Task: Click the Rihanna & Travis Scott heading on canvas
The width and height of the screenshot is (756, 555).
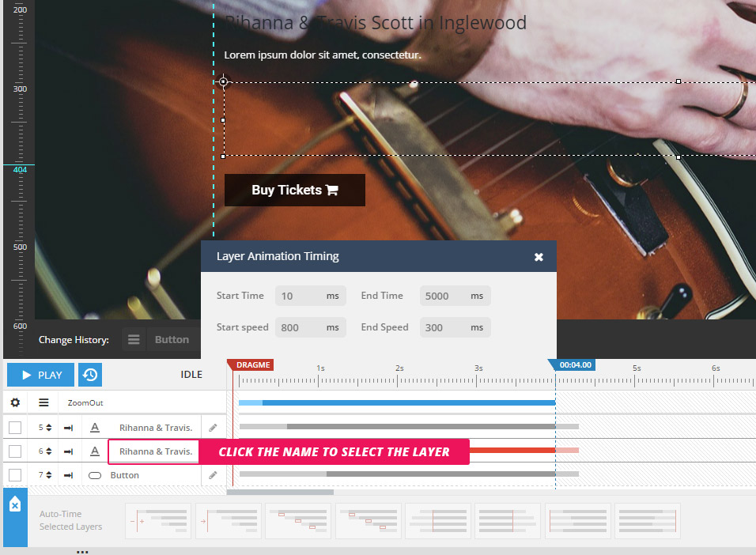Action: point(376,23)
